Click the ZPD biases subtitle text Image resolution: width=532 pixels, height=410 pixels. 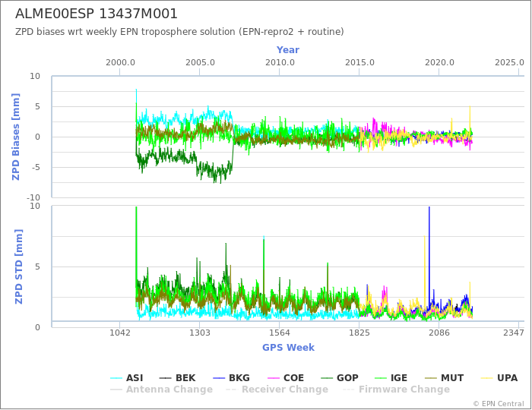179,32
